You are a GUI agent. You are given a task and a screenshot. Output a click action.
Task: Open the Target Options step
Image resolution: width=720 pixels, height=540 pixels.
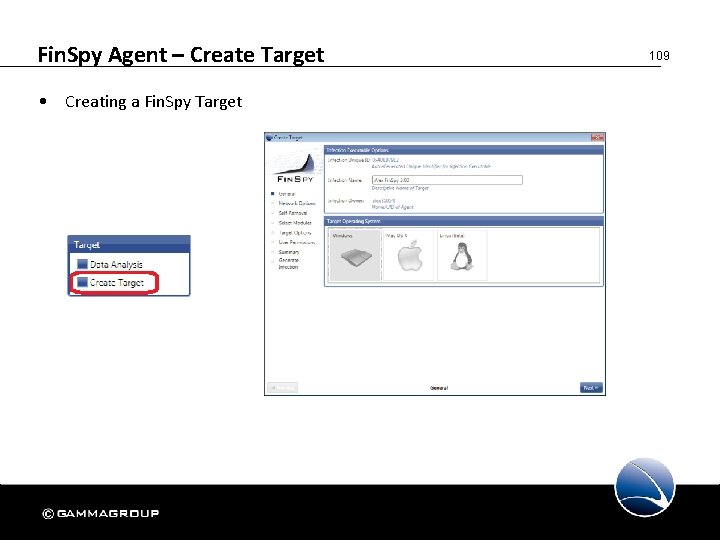294,233
